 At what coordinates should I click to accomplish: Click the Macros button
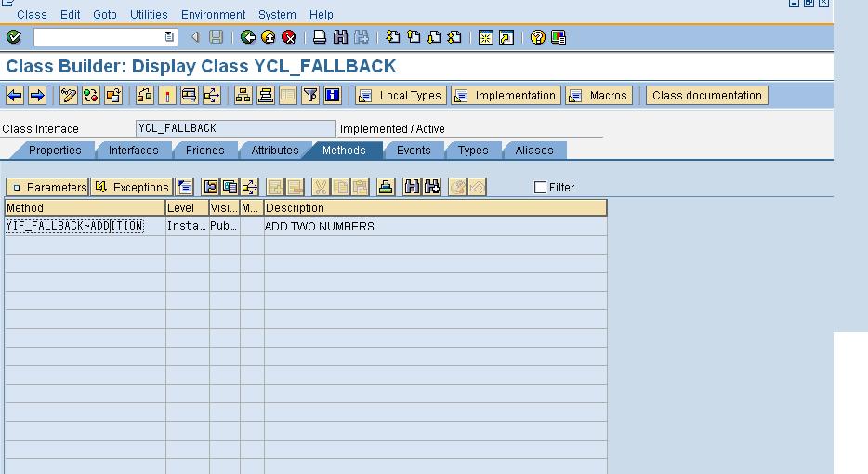[x=599, y=95]
